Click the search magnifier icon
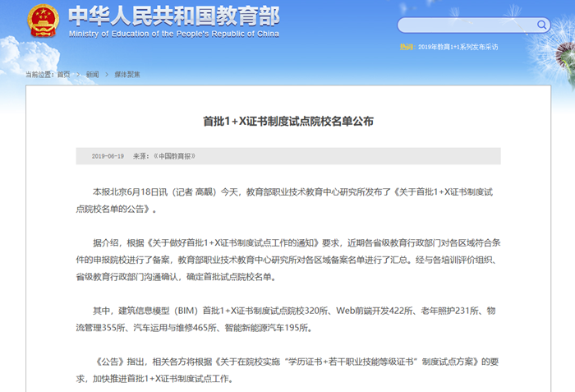575x392 pixels. tap(541, 25)
